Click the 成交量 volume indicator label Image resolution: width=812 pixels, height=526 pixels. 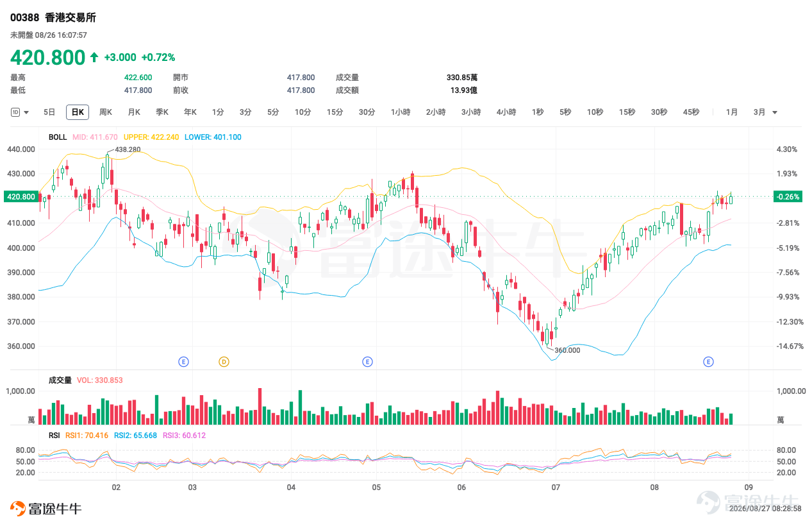(x=60, y=380)
